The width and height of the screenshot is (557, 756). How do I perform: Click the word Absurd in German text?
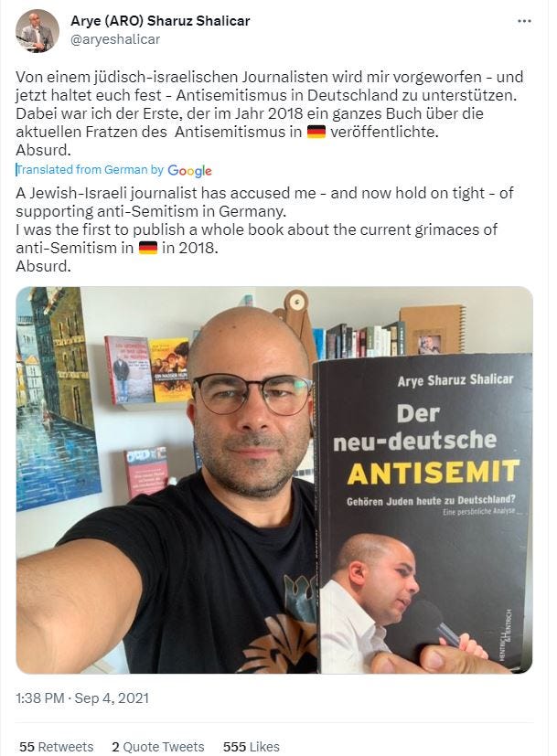click(x=43, y=150)
